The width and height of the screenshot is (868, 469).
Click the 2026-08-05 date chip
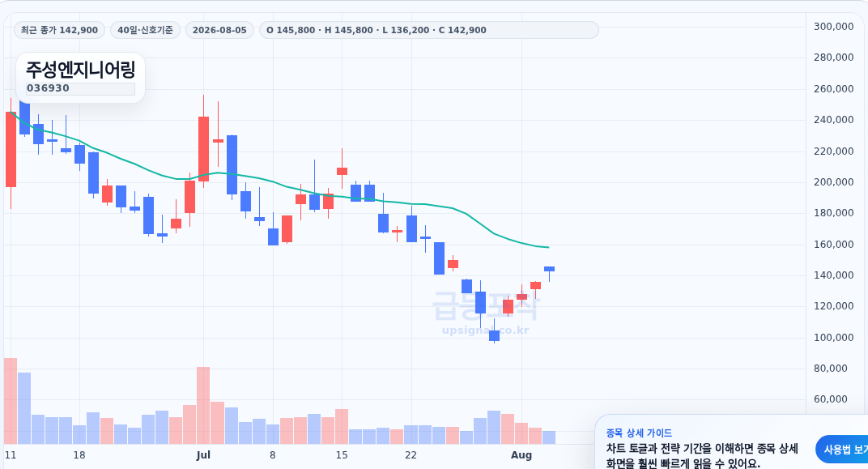click(x=219, y=30)
